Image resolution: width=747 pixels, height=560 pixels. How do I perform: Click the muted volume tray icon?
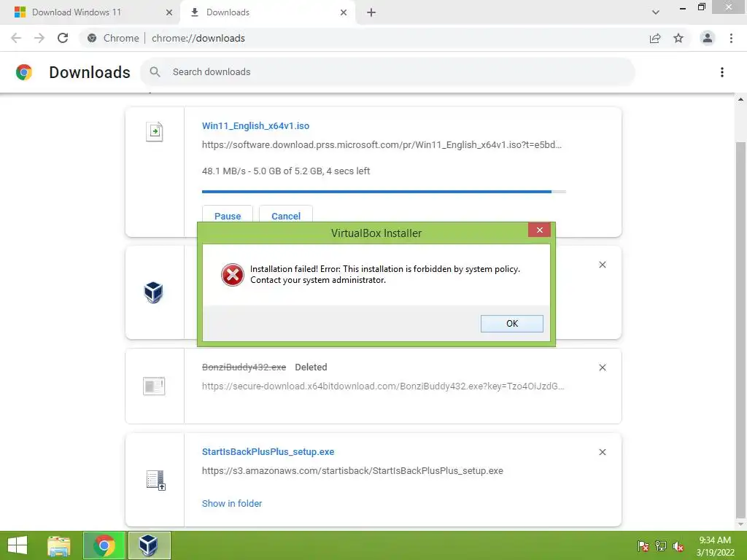[678, 545]
